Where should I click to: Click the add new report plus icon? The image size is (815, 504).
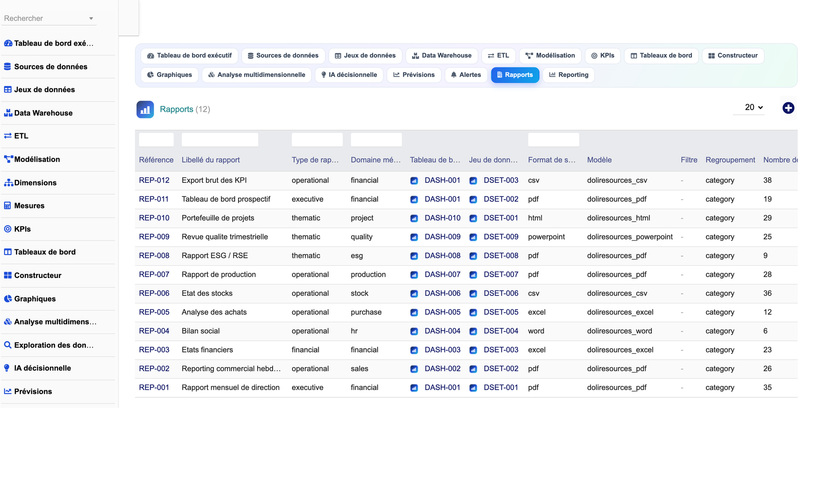pyautogui.click(x=788, y=108)
